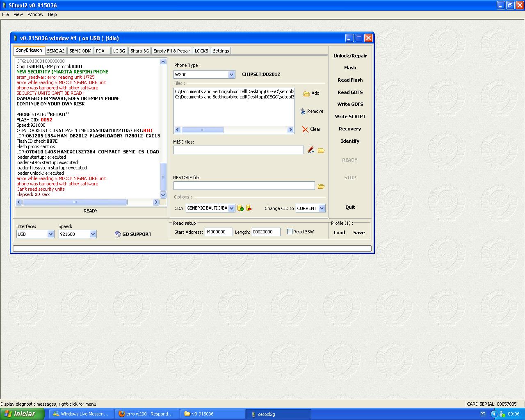The height and width of the screenshot is (420, 525).
Task: Switch to the LG 3G tab
Action: tap(119, 51)
